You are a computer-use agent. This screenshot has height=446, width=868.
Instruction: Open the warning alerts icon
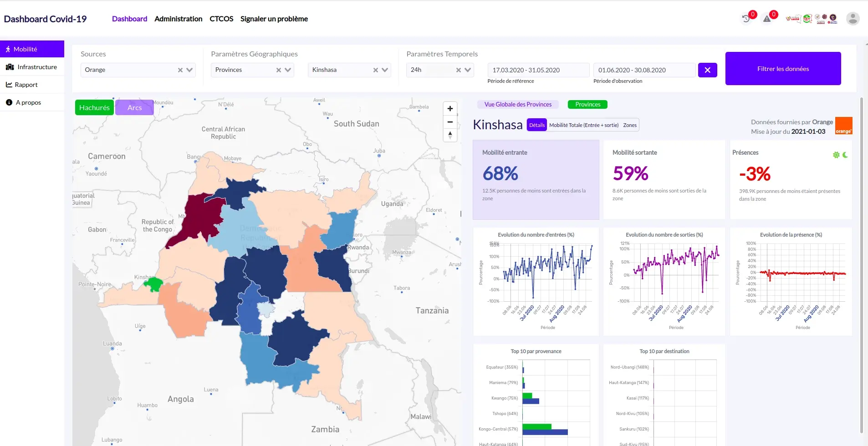point(767,19)
